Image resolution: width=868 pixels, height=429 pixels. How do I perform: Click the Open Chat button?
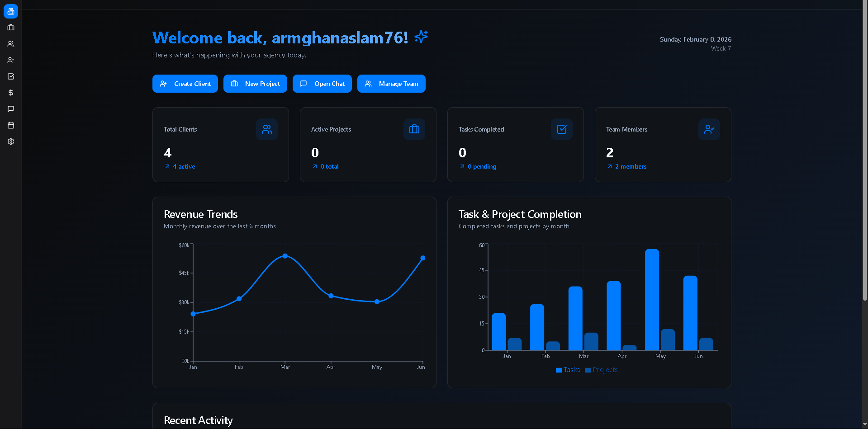(322, 84)
